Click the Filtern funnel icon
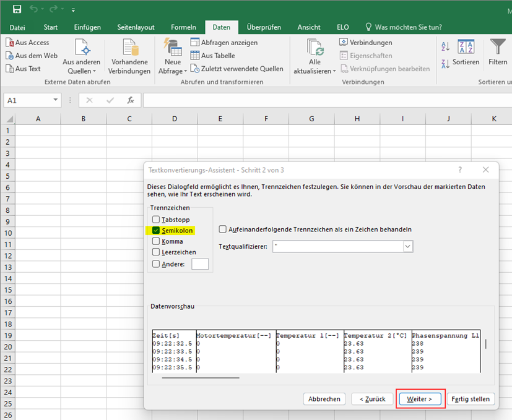Viewport: 512px width, 420px height. pyautogui.click(x=498, y=47)
